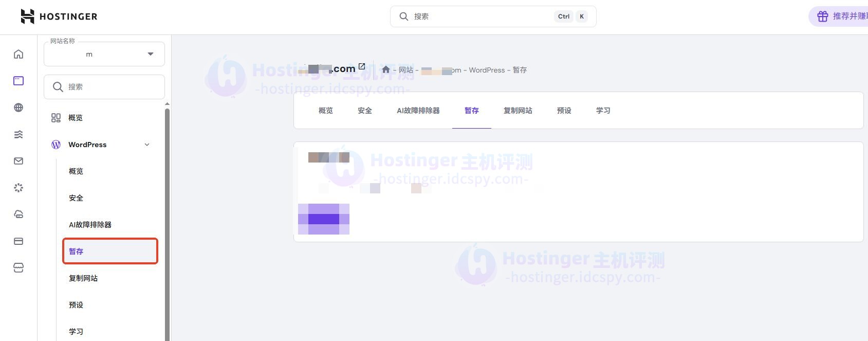The image size is (868, 341).
Task: Click the WordPress logo icon in sidebar
Action: [56, 145]
